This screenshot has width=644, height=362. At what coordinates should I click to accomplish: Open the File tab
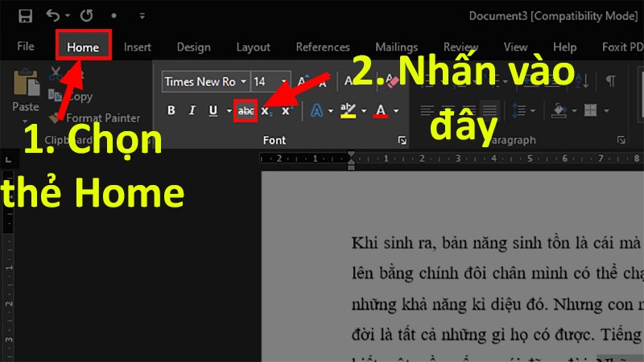coord(26,47)
